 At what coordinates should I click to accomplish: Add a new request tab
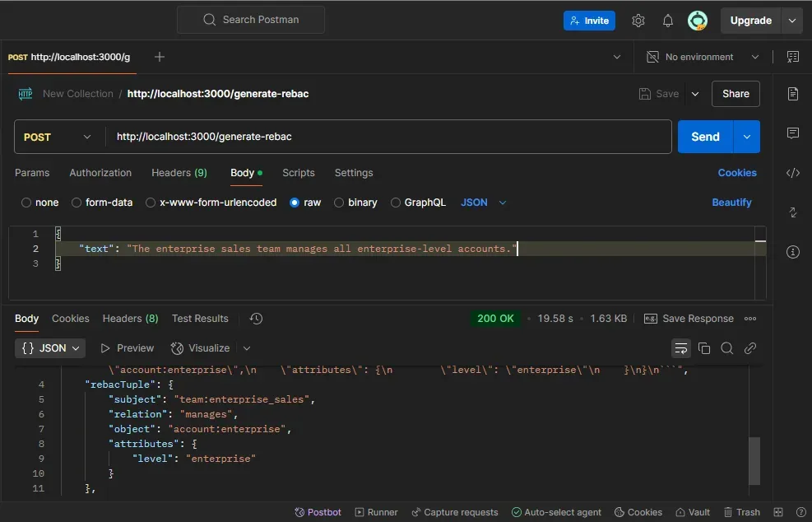160,57
